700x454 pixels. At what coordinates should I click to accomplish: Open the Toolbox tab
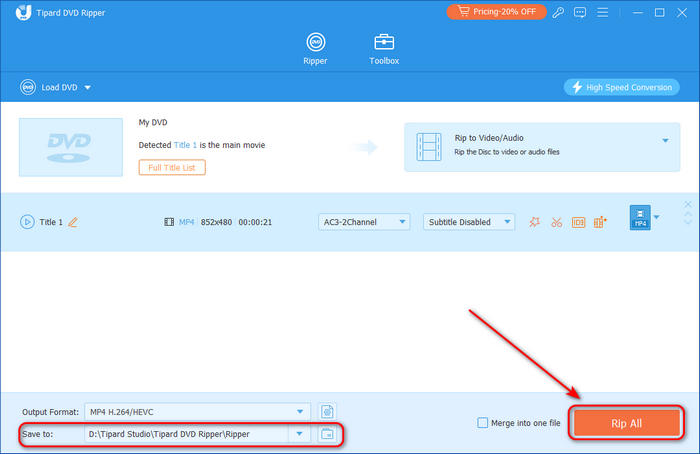coord(384,49)
